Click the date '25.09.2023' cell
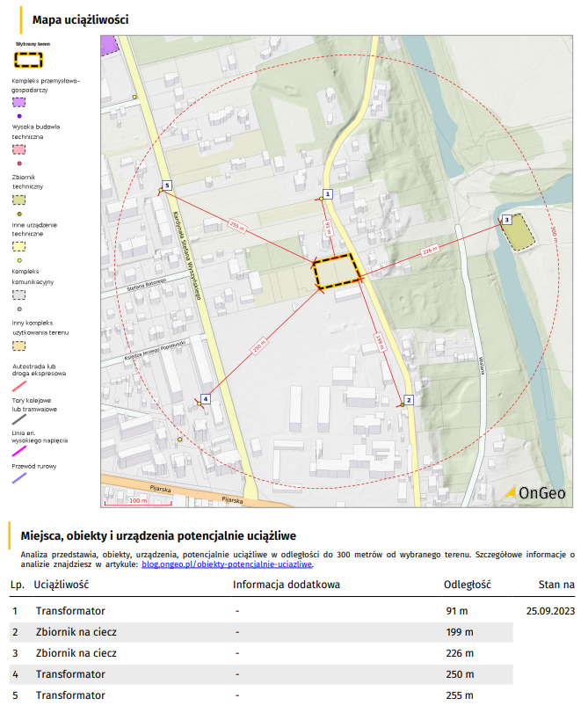This screenshot has width=588, height=720. coord(550,611)
